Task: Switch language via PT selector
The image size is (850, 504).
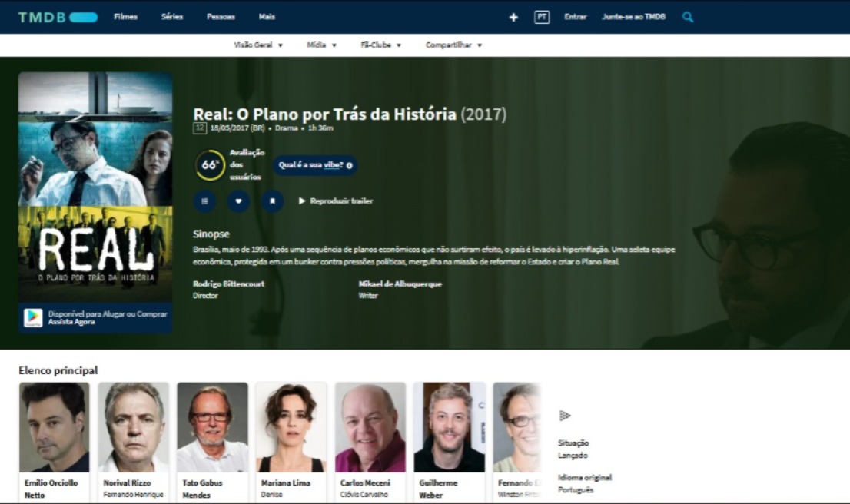Action: click(542, 18)
